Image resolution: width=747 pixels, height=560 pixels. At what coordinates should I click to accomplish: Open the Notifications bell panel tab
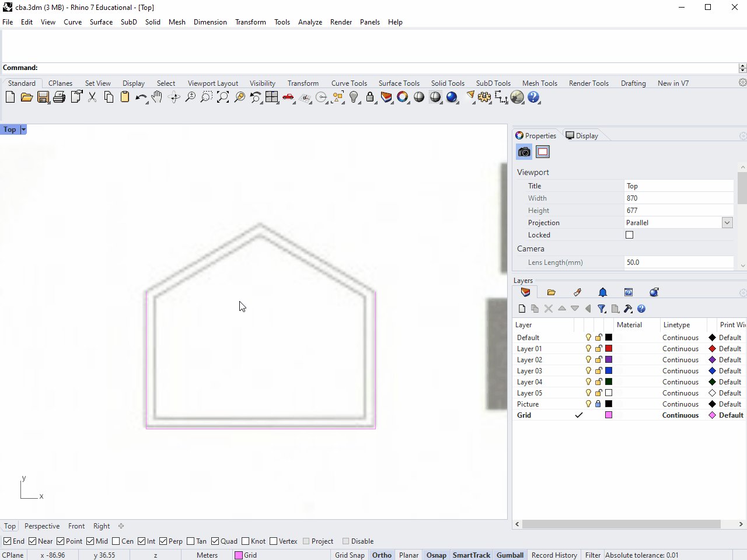(603, 292)
